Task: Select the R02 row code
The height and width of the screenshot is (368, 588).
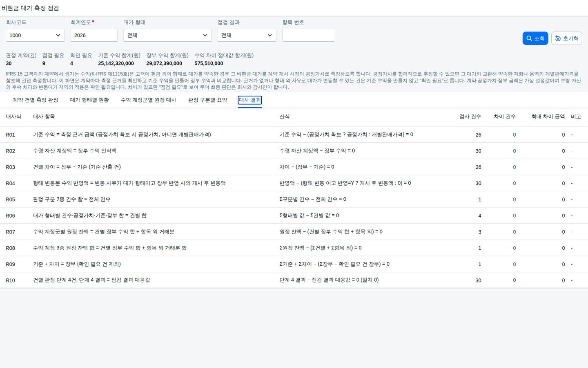Action: pos(10,151)
